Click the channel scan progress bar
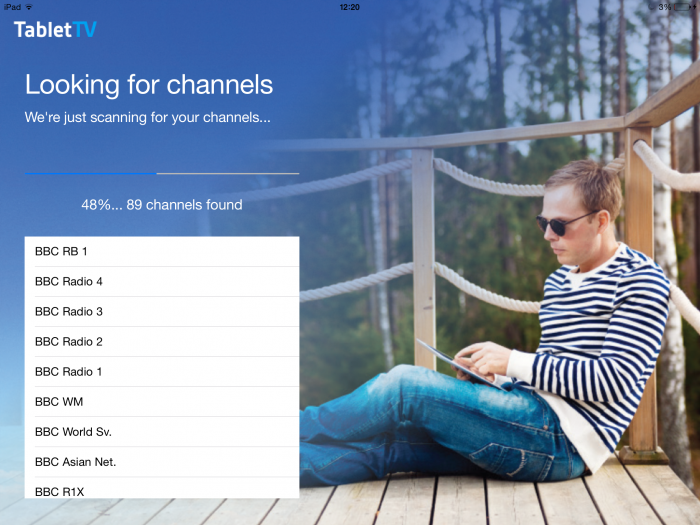Viewport: 700px width, 525px height. [x=162, y=173]
